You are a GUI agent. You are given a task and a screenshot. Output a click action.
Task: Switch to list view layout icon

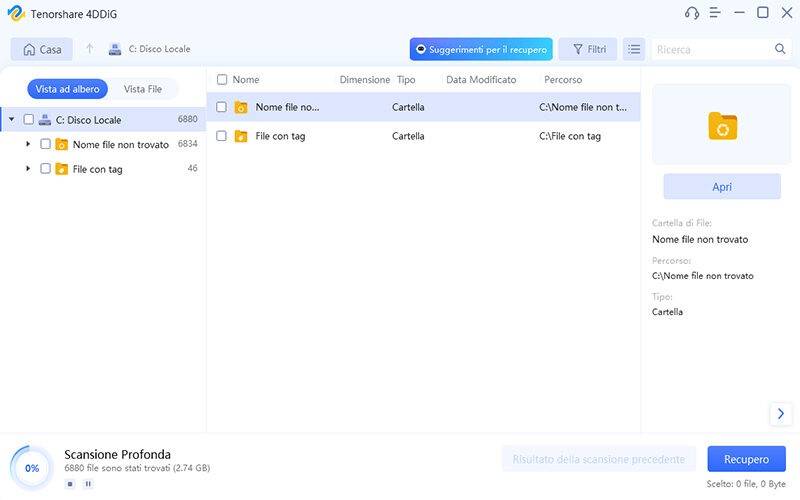(633, 49)
